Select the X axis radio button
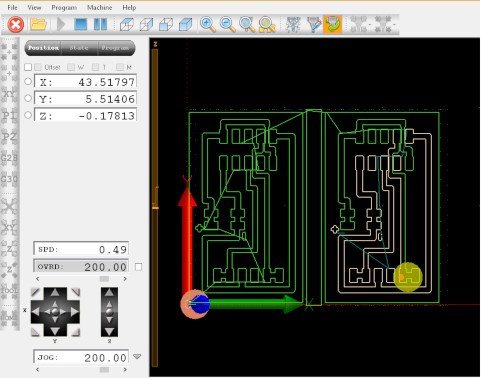Viewport: 481px width, 378px height. pos(28,81)
